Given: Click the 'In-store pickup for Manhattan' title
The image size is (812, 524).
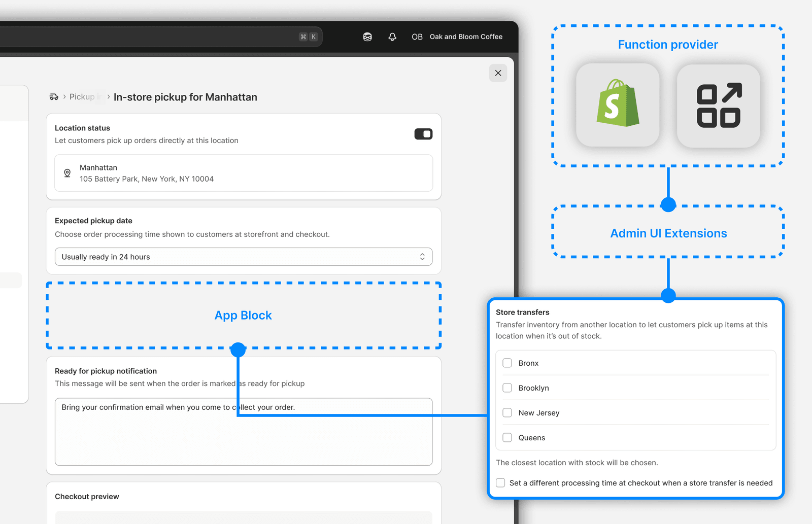Looking at the screenshot, I should point(185,97).
